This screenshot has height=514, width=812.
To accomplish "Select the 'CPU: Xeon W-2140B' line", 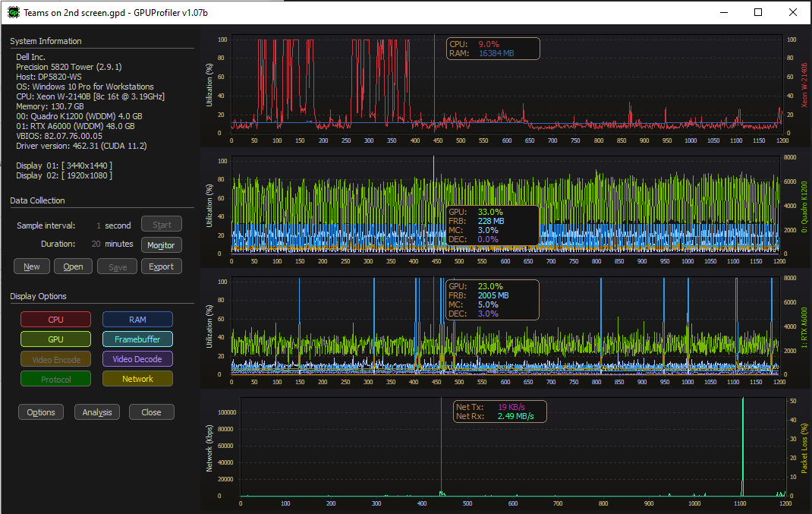I will click(90, 96).
